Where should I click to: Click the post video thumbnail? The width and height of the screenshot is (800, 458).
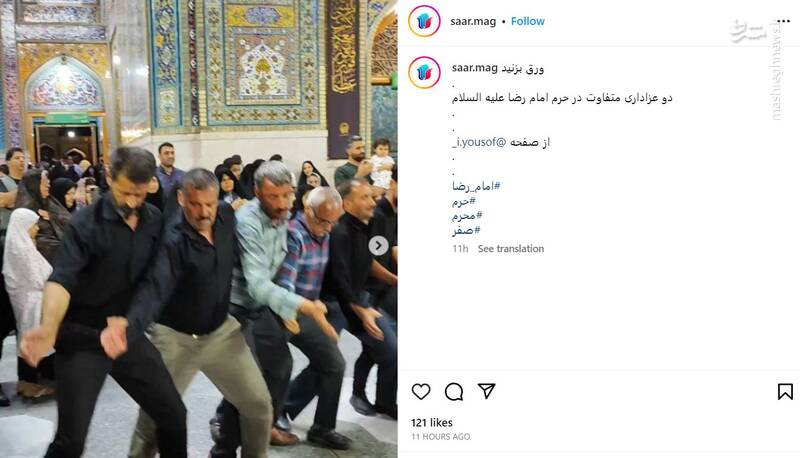198,229
